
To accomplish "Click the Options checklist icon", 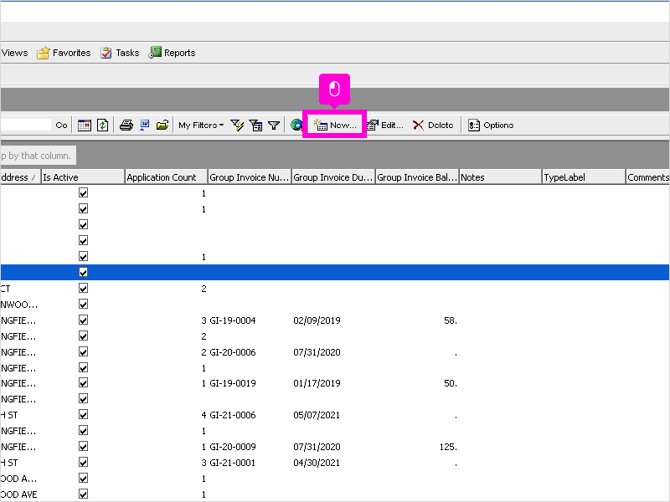I will [x=474, y=125].
